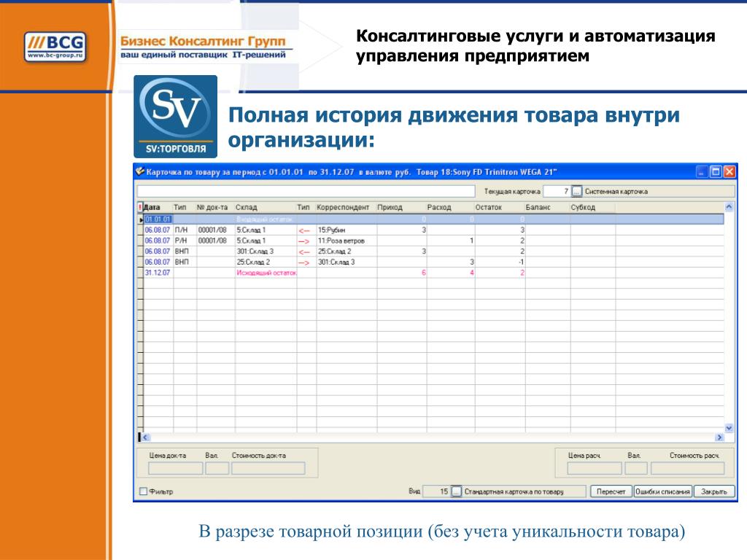Viewport: 747px width, 560px height.
Task: Click red left arrow in 15:Рубин row
Action: 304,230
